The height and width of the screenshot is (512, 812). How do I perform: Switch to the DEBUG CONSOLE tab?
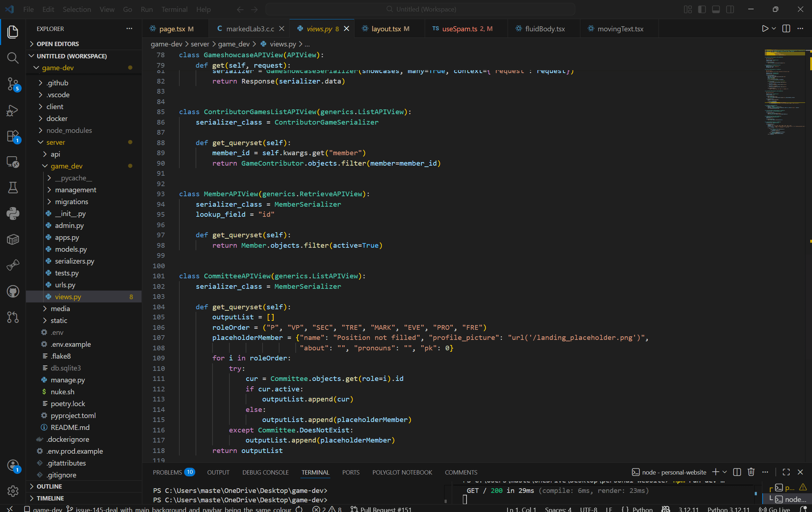pos(266,472)
